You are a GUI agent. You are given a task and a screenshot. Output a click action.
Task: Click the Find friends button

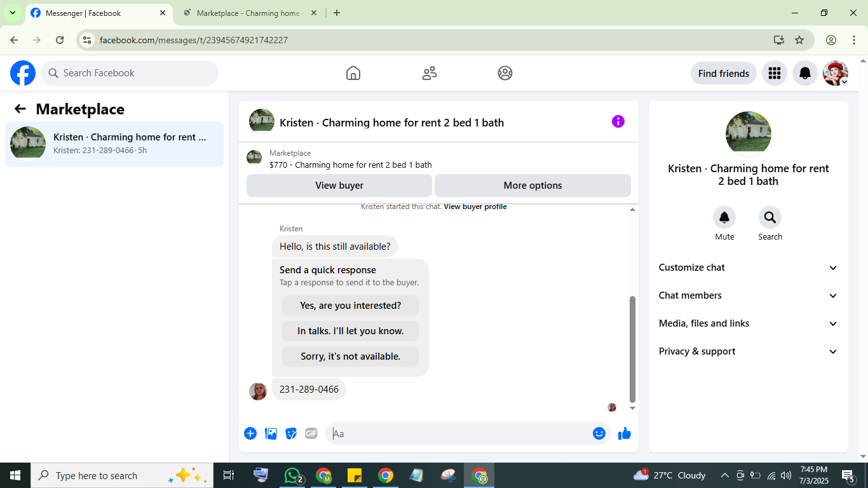click(724, 73)
